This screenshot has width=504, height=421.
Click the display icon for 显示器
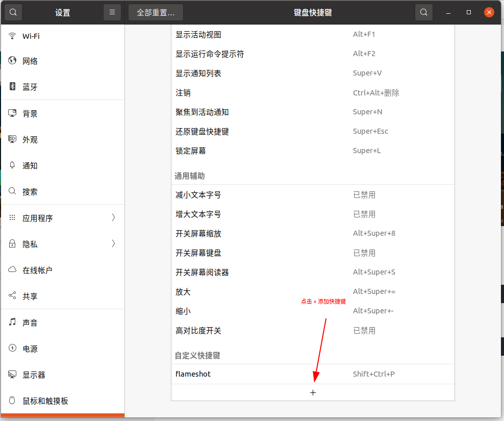point(12,374)
